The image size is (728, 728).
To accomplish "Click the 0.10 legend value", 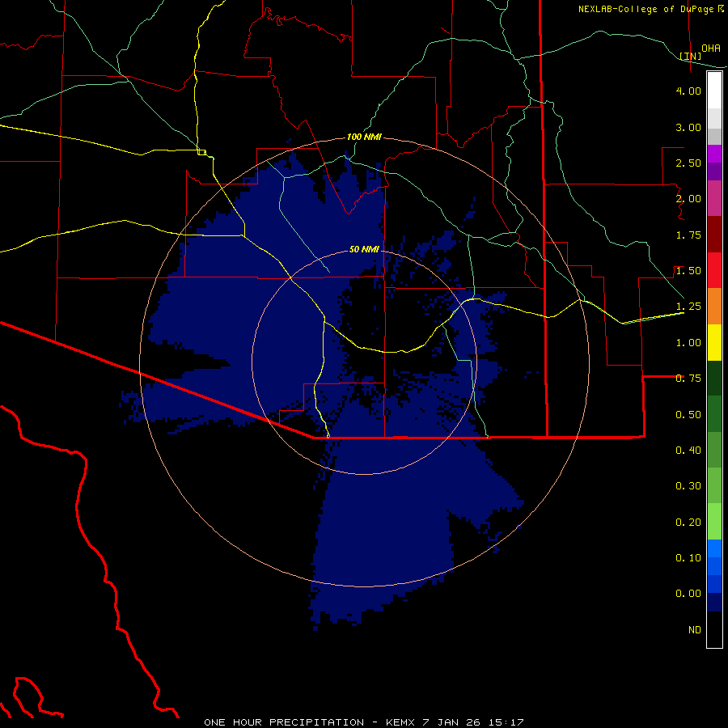I will pos(688,558).
